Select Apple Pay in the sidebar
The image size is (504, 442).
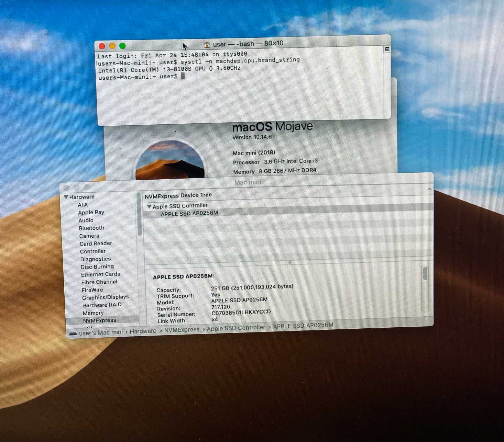pyautogui.click(x=91, y=213)
